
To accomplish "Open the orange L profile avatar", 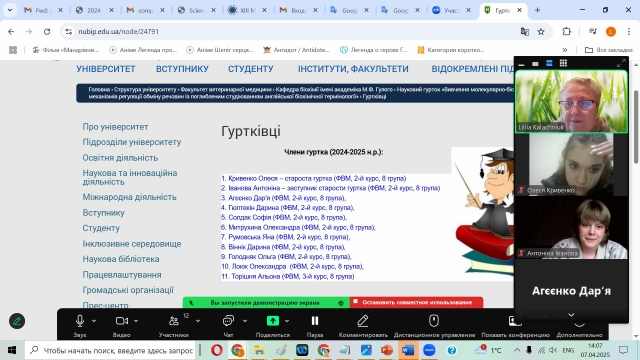I will (611, 31).
